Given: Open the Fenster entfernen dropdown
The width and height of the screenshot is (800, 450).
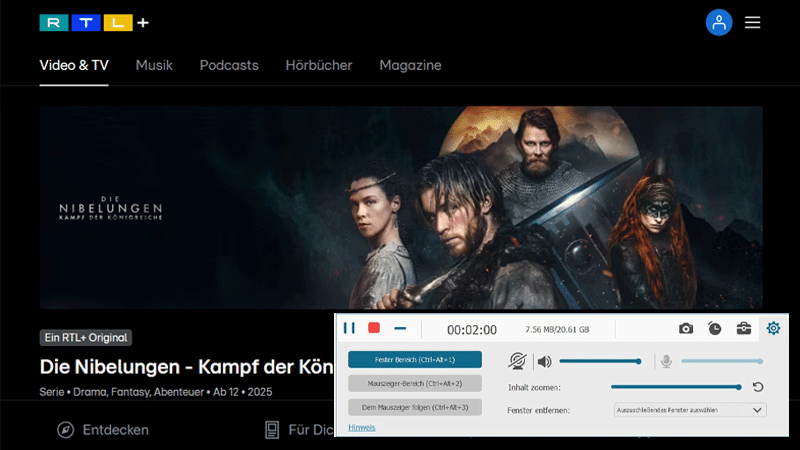Looking at the screenshot, I should (690, 410).
